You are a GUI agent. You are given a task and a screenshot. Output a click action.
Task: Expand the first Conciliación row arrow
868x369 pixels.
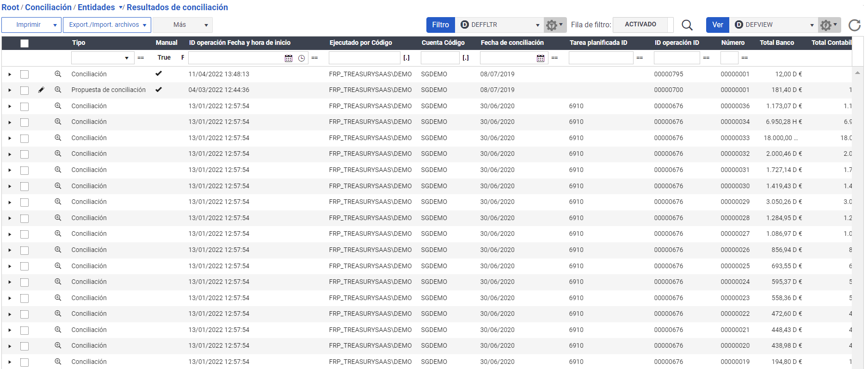[10, 74]
